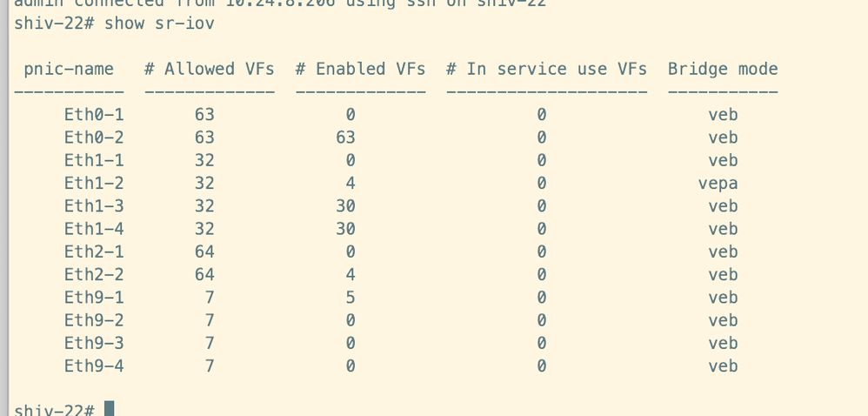Click the Eth1-3 interface name

(x=94, y=206)
